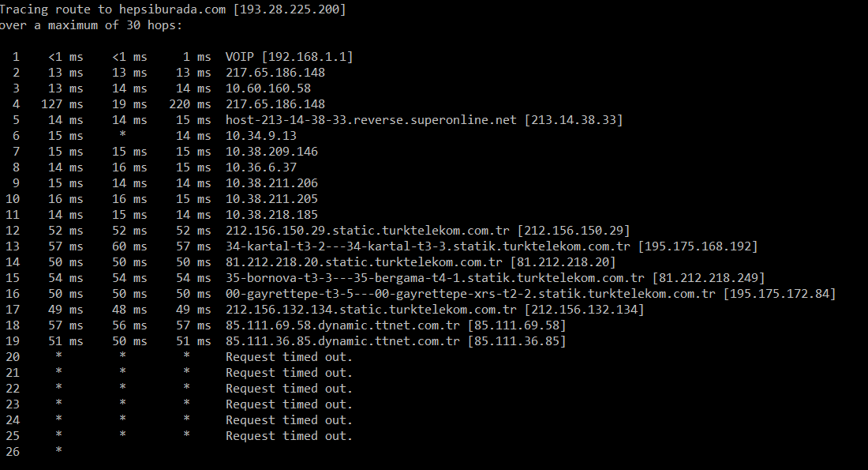Click the 10.36.6.37 address on hop 8
This screenshot has width=868, height=470.
coord(260,167)
